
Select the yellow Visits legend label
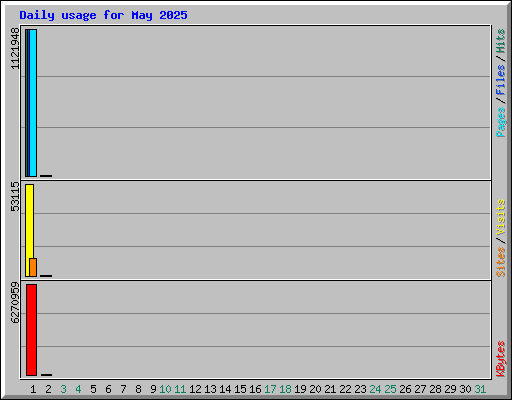(x=500, y=218)
